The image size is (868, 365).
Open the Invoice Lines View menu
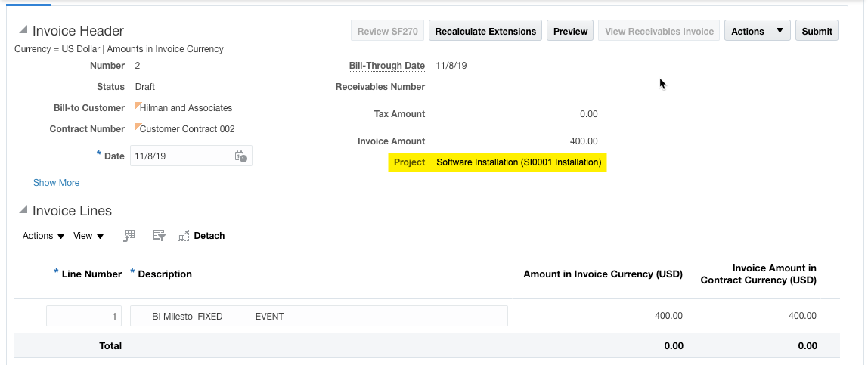[x=88, y=236]
